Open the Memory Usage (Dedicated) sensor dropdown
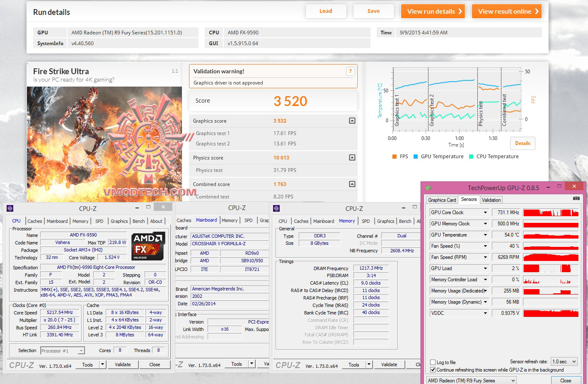This screenshot has height=384, width=588. point(486,291)
